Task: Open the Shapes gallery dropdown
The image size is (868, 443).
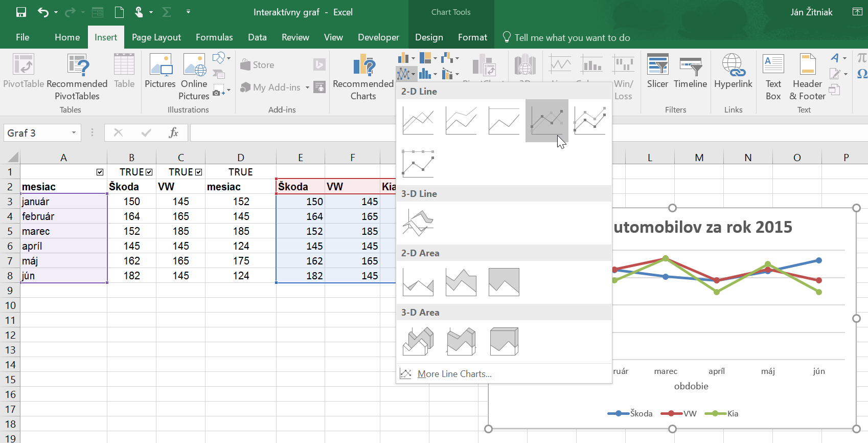Action: pyautogui.click(x=221, y=58)
